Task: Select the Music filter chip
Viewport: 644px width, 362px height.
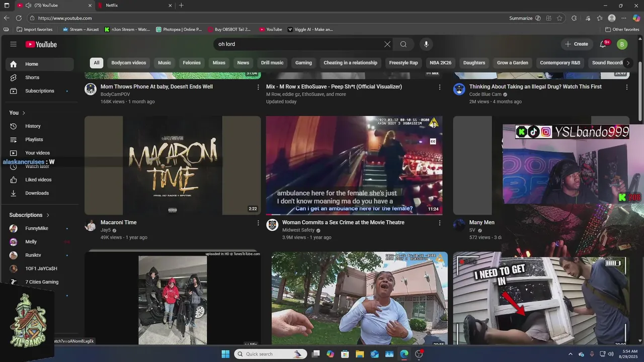Action: tap(165, 63)
